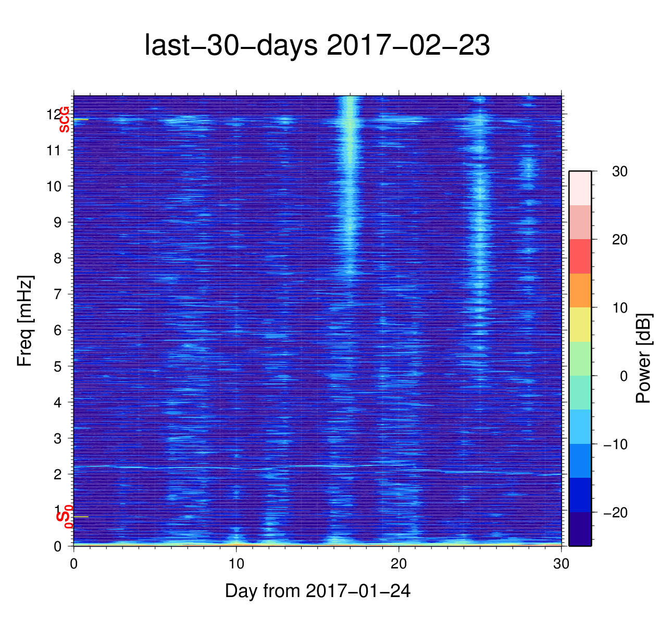Click the colorbar tick label "30"

click(619, 171)
